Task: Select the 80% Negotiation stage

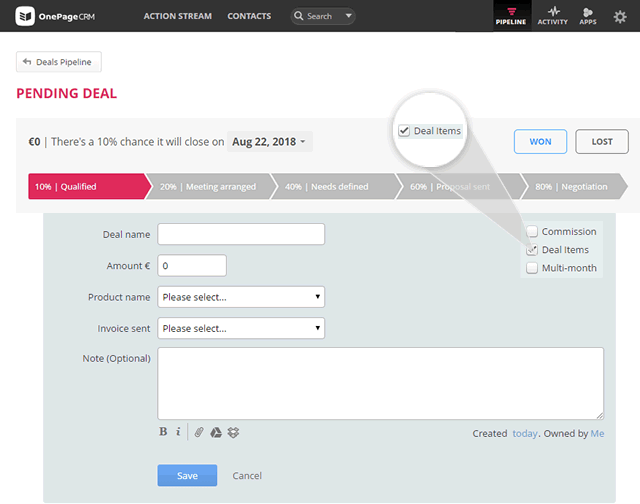Action: (x=573, y=187)
